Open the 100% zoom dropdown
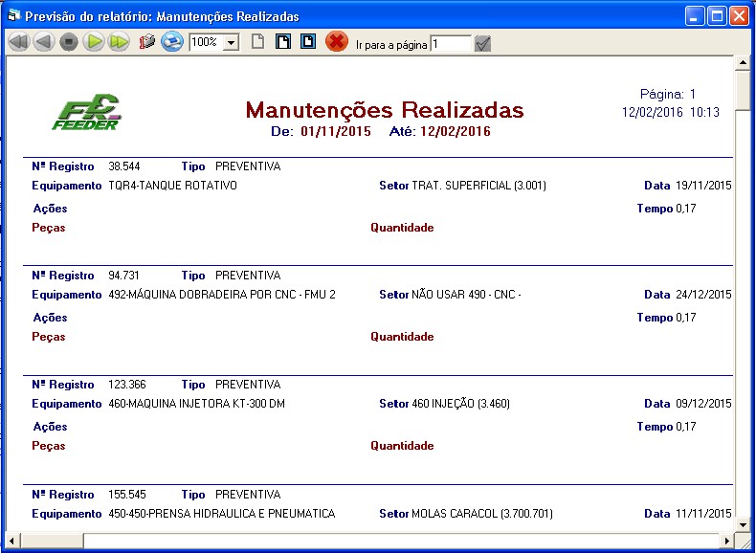Screen dimensions: 756x553 pos(232,42)
